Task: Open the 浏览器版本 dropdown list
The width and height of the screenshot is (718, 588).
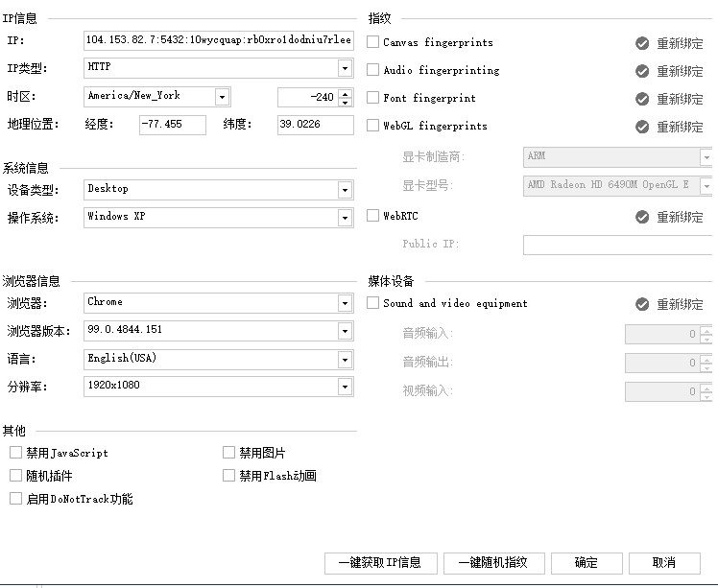Action: [x=345, y=331]
